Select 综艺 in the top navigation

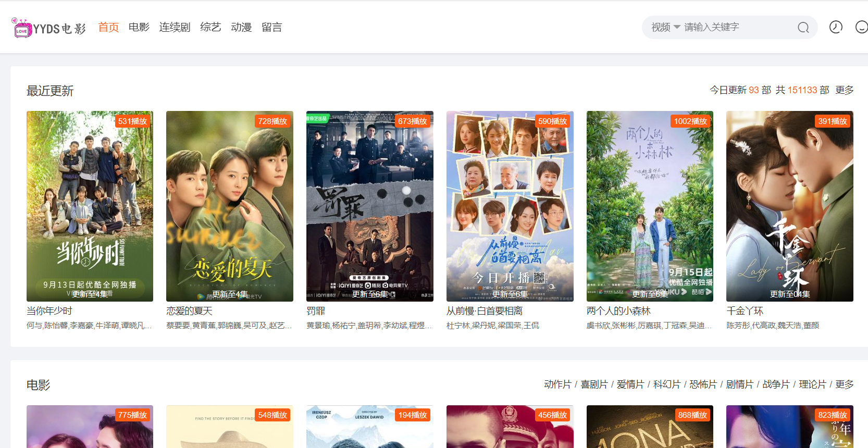point(210,27)
